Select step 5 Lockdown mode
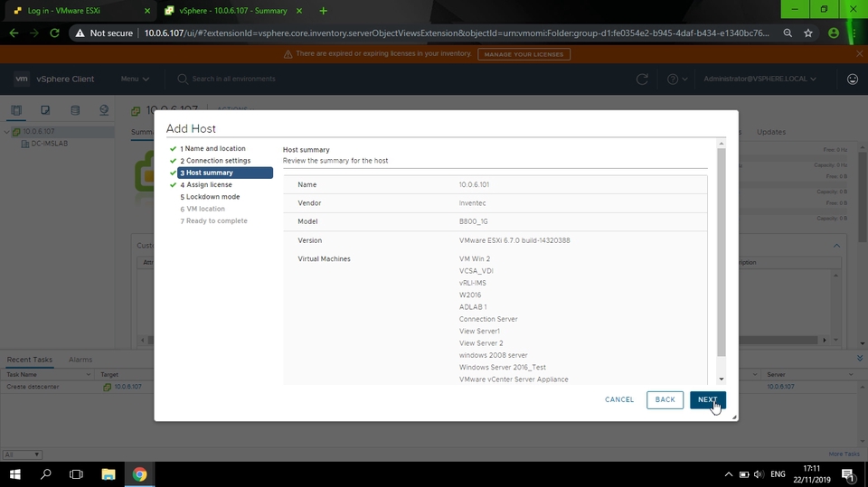The height and width of the screenshot is (487, 868). pos(210,197)
